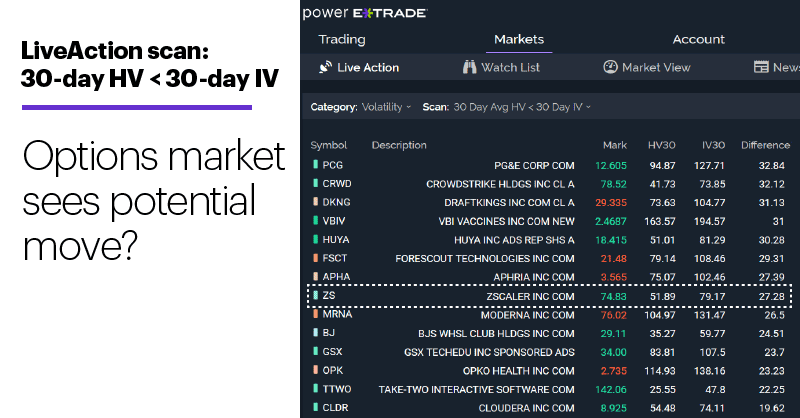Click the green marker beside TTWO
The height and width of the screenshot is (418, 800).
tap(315, 389)
